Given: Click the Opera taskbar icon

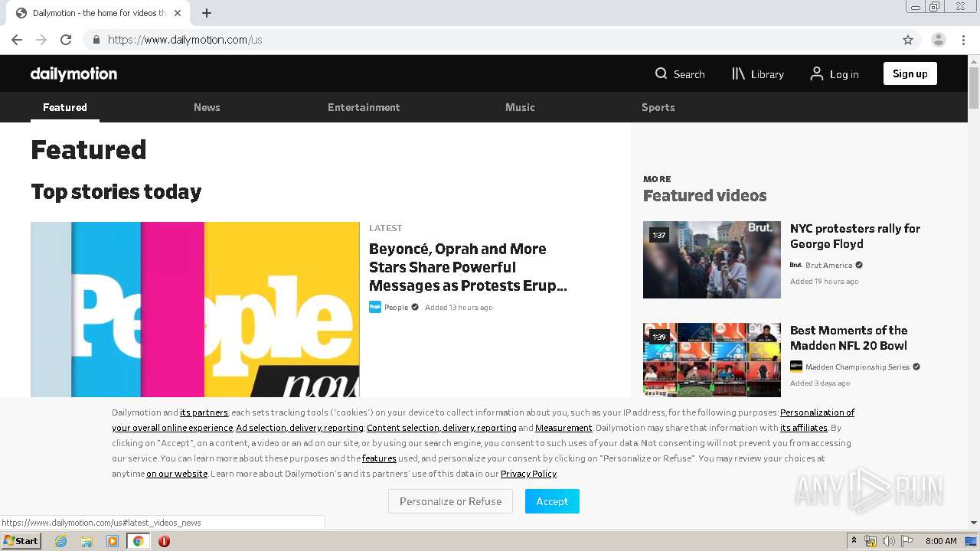Looking at the screenshot, I should [x=164, y=541].
